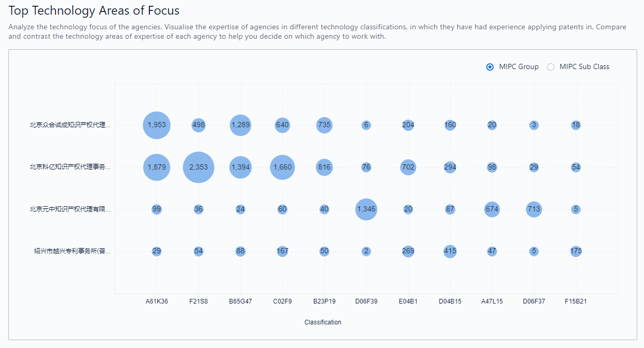Click the C02F9 classification axis label

[x=282, y=301]
